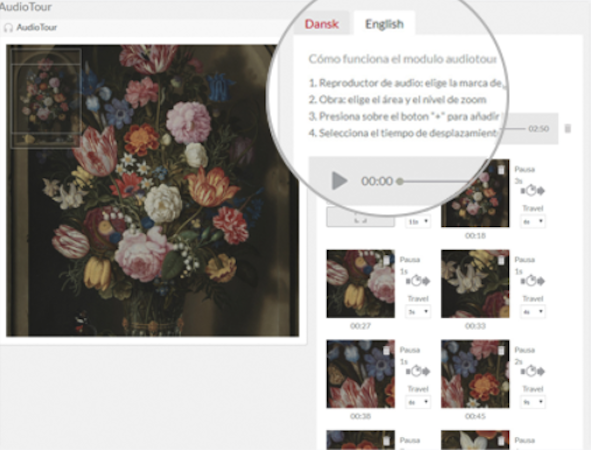
Task: Click the AudioTour headphones icon
Action: click(x=8, y=28)
